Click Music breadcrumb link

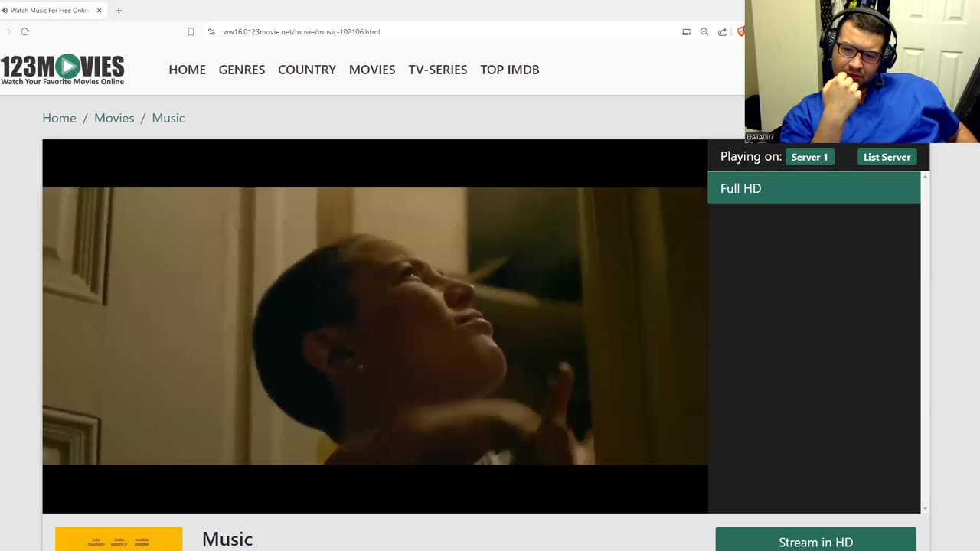click(x=168, y=118)
